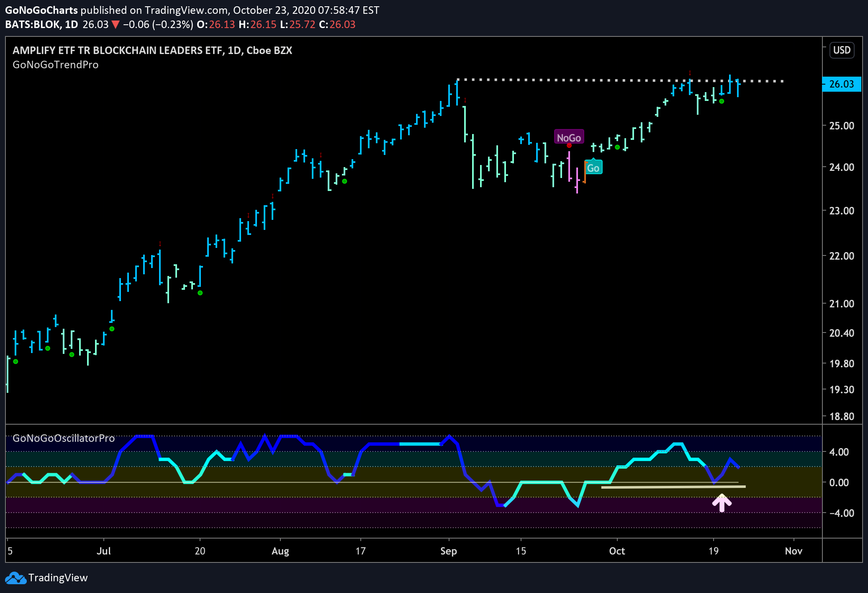Click the 25.00 price axis label
Image resolution: width=868 pixels, height=593 pixels.
(x=842, y=126)
